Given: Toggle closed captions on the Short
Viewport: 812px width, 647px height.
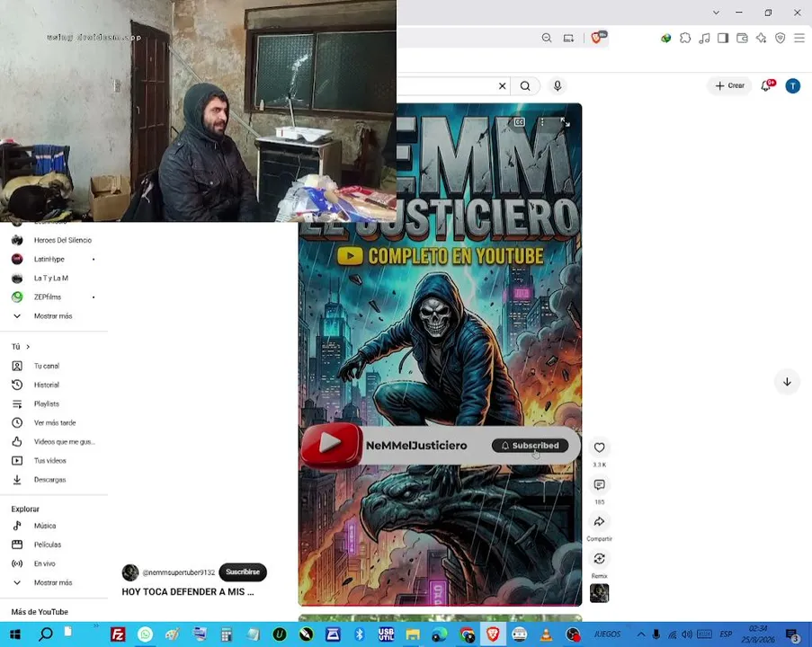Looking at the screenshot, I should coord(520,122).
